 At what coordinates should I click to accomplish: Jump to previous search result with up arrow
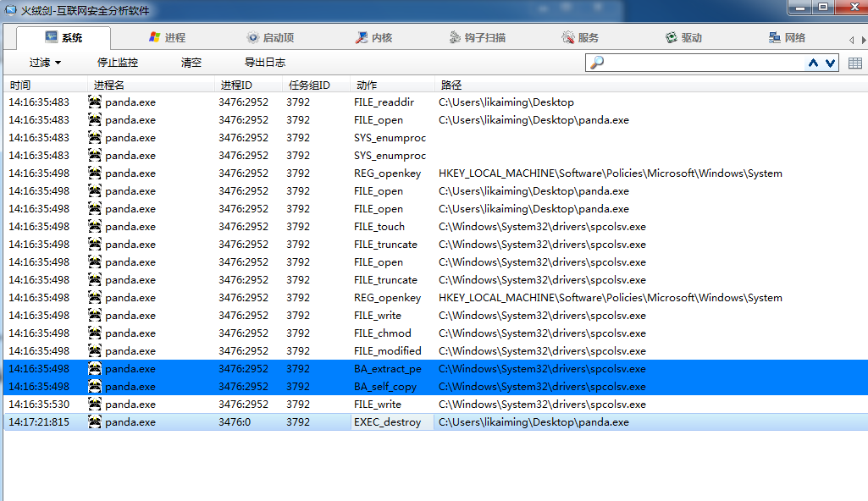[814, 63]
